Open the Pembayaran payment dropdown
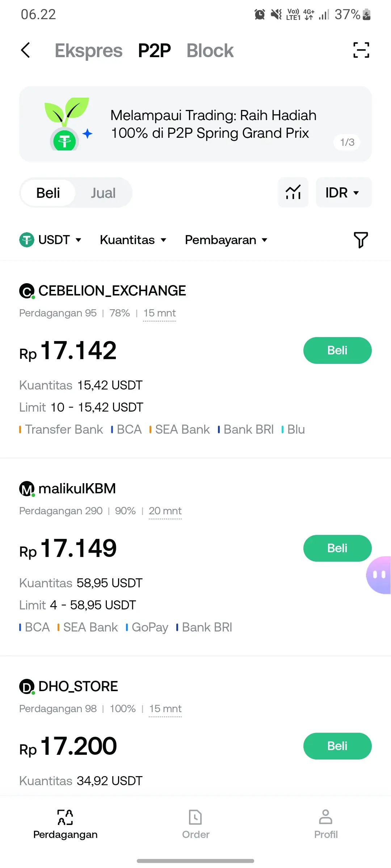Screen dimensions: 391x868 [226, 240]
